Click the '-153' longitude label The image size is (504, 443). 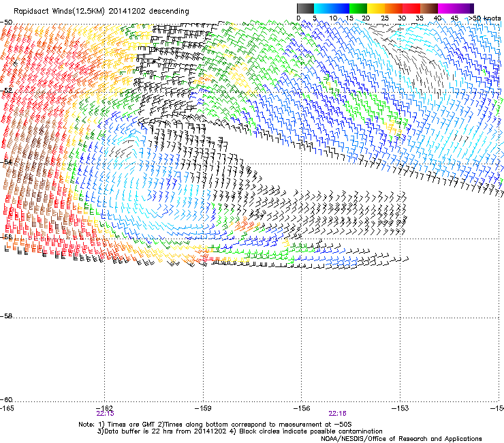click(400, 408)
